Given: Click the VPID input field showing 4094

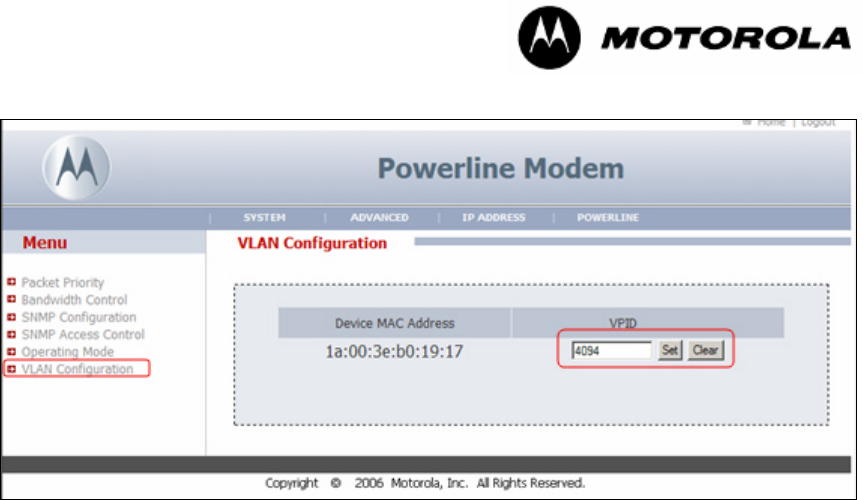Looking at the screenshot, I should (611, 350).
